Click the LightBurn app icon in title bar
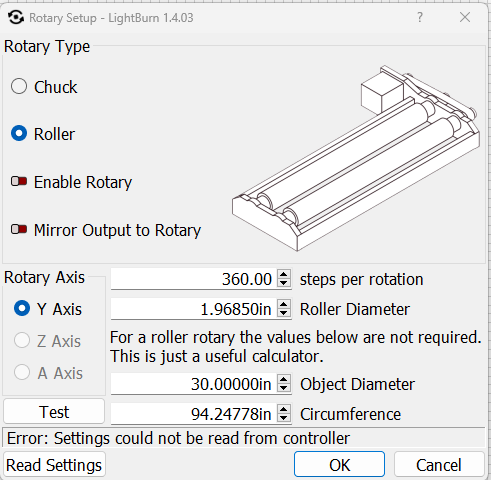491x480 pixels. pyautogui.click(x=16, y=17)
